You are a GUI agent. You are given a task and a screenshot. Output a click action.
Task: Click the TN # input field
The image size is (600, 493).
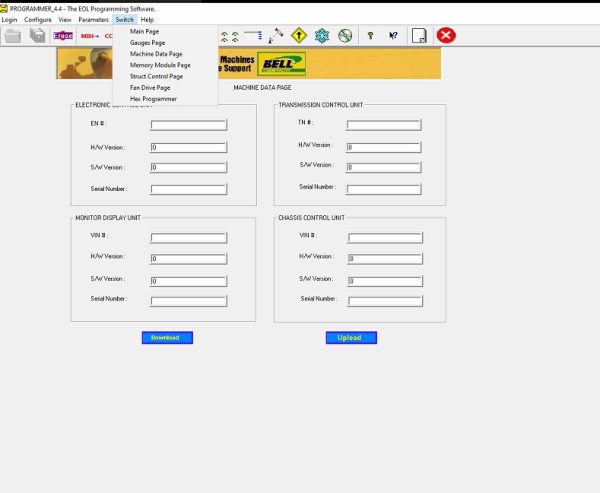tap(383, 125)
